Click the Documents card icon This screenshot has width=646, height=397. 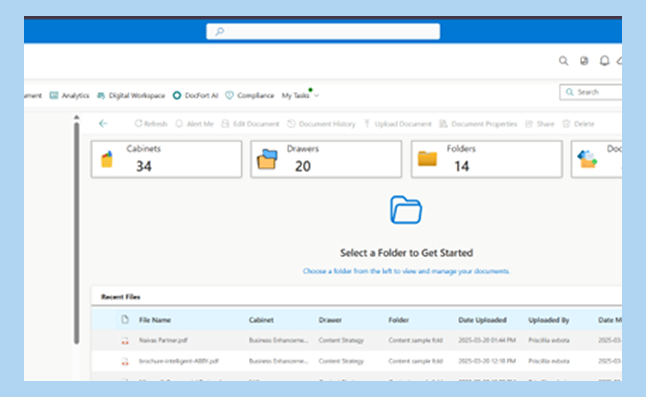[587, 159]
